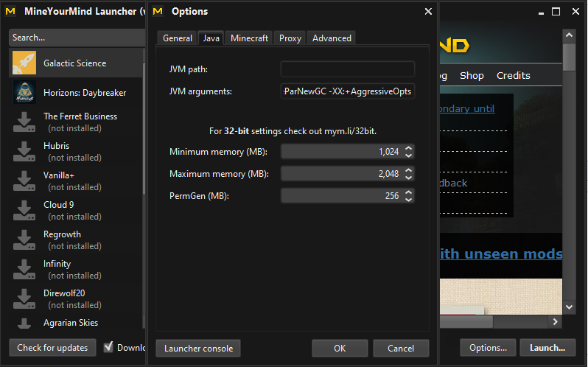This screenshot has width=588, height=367.
Task: Open the Advanced tab
Action: [332, 38]
